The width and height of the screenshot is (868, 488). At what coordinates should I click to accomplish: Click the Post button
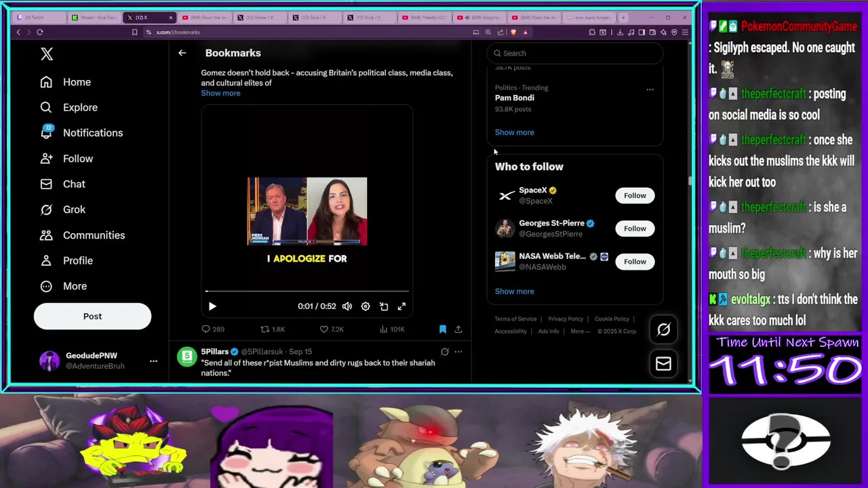(x=92, y=316)
